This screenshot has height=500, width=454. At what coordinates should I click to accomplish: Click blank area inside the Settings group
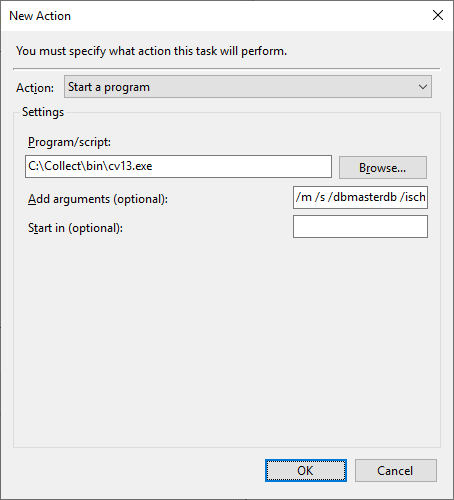pos(227,343)
